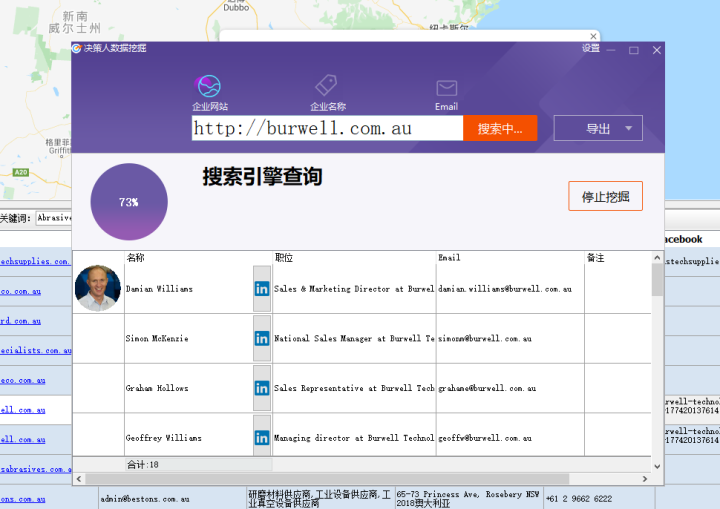Click the 职位 column header

pyautogui.click(x=354, y=258)
